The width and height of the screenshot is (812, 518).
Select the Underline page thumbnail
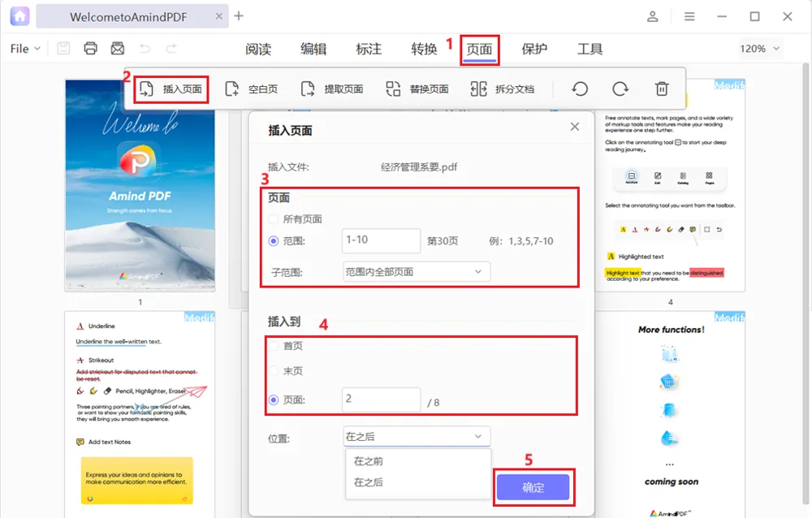coord(140,414)
